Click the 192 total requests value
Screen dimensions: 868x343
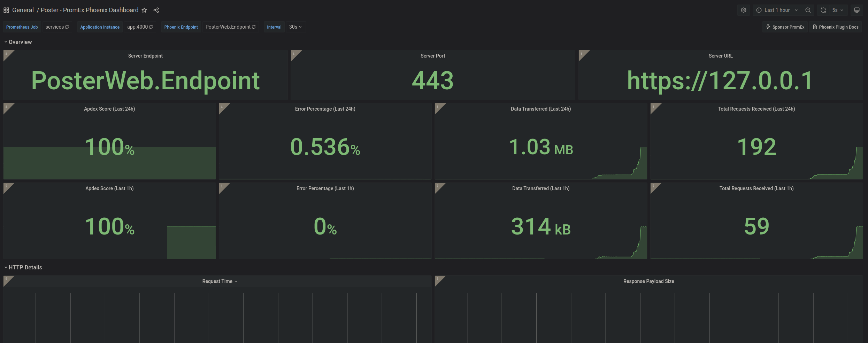(x=756, y=147)
